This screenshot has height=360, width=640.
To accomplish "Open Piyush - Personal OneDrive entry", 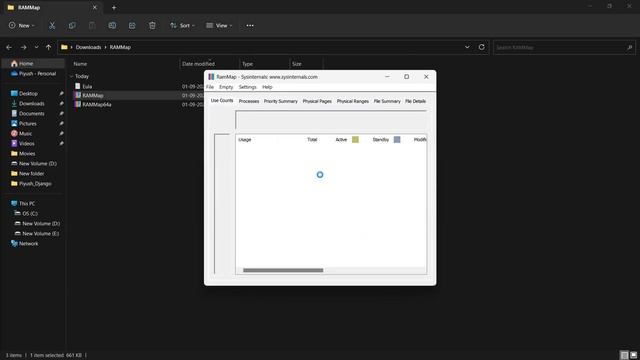I will click(x=33, y=74).
